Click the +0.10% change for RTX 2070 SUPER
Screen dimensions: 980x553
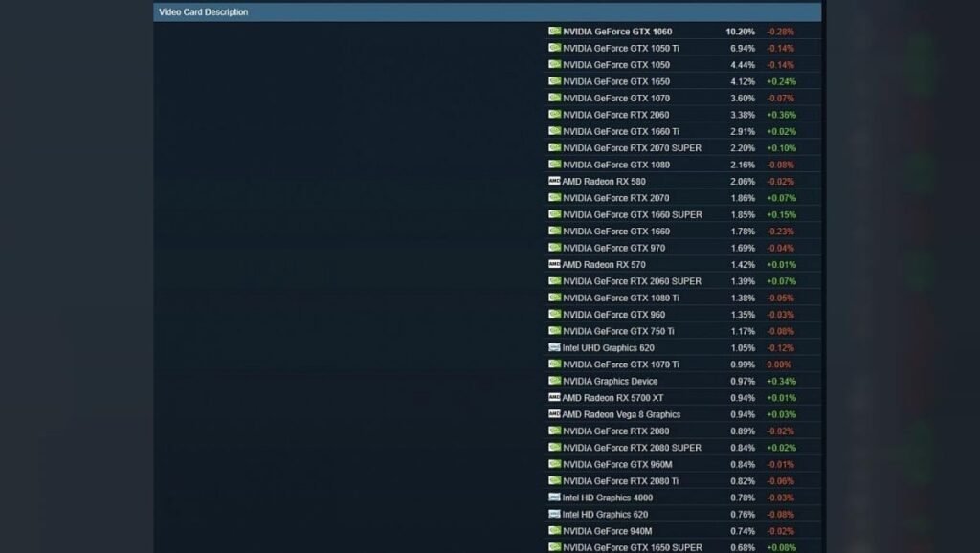point(781,148)
